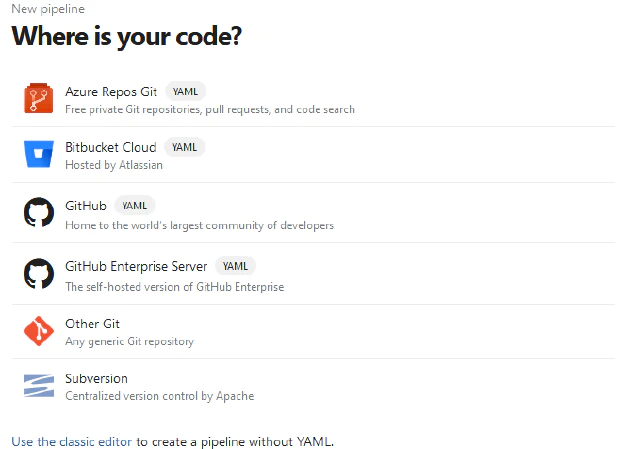
Task: Click YAML badge beside Azure Repos Git
Action: coord(185,91)
